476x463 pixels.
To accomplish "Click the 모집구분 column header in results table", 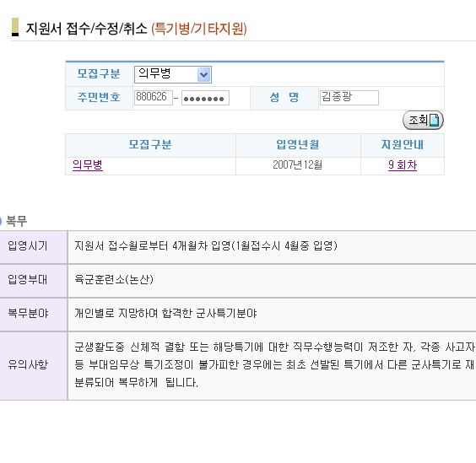I will click(x=150, y=145).
